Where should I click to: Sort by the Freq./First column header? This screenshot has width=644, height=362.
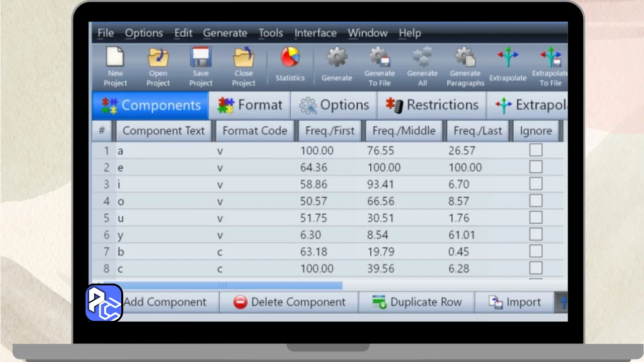[330, 131]
